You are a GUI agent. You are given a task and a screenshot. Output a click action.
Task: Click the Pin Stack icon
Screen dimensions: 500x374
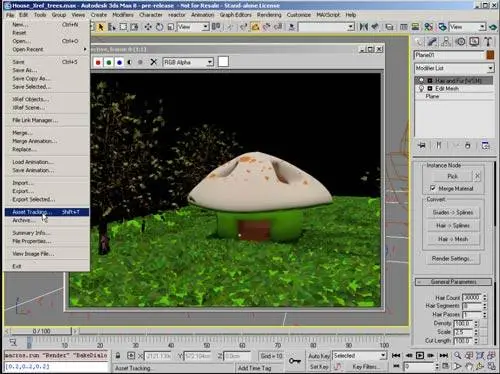pyautogui.click(x=422, y=145)
